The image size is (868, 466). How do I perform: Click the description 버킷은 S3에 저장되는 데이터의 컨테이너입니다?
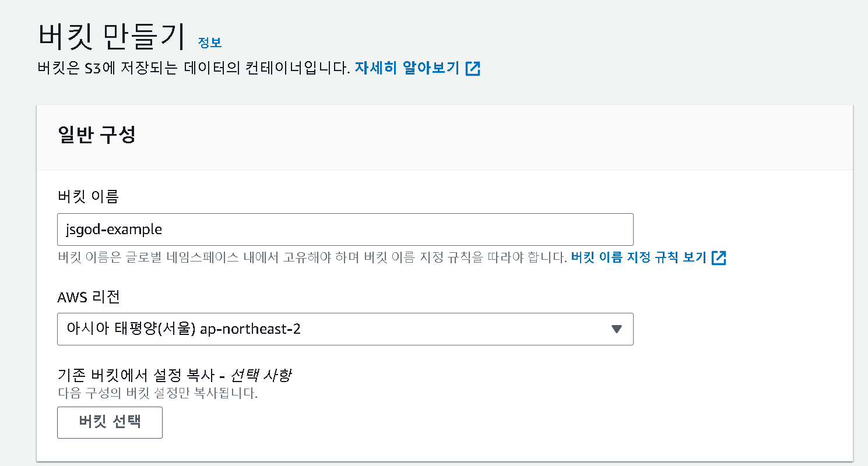pyautogui.click(x=194, y=68)
